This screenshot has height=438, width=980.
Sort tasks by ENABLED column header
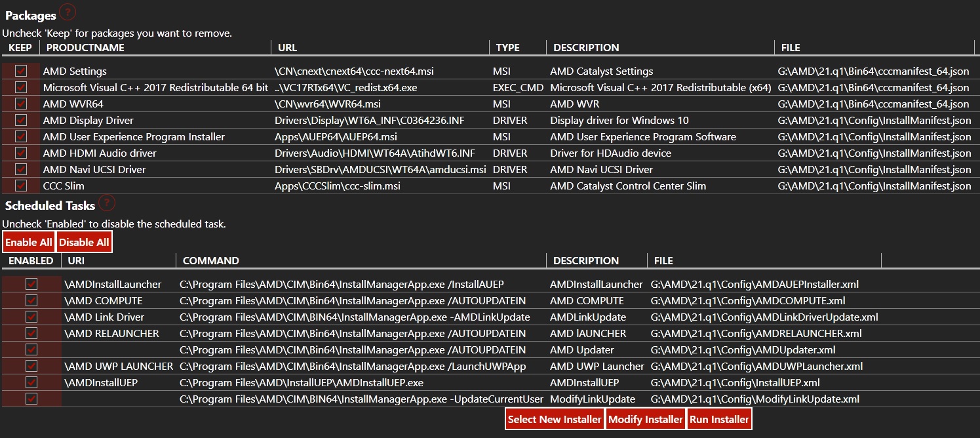(x=31, y=260)
